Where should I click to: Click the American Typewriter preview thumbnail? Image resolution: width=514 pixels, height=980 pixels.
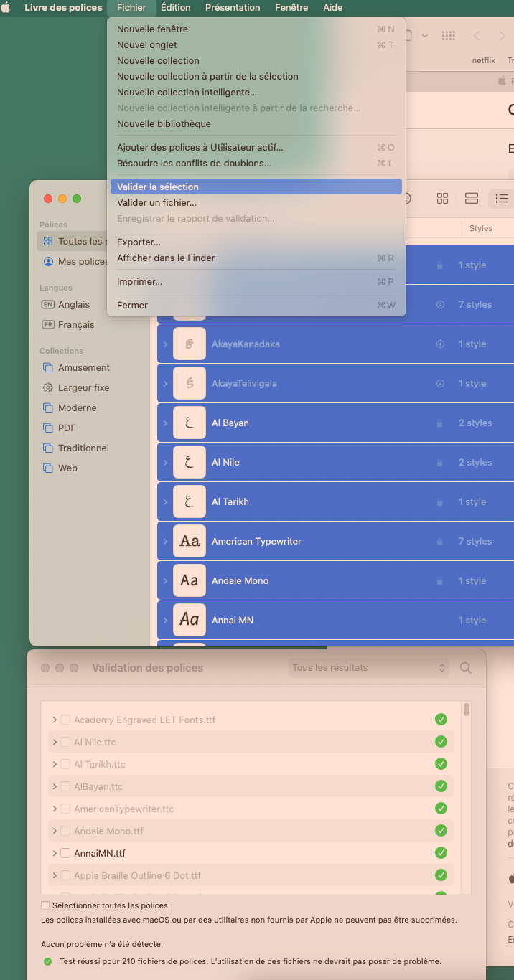tap(190, 542)
